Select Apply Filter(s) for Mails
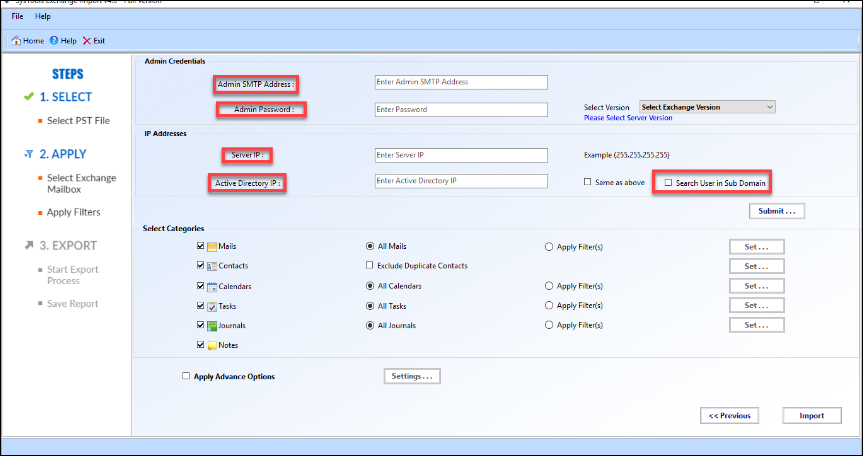Screen dimensions: 863x456 pyautogui.click(x=549, y=247)
